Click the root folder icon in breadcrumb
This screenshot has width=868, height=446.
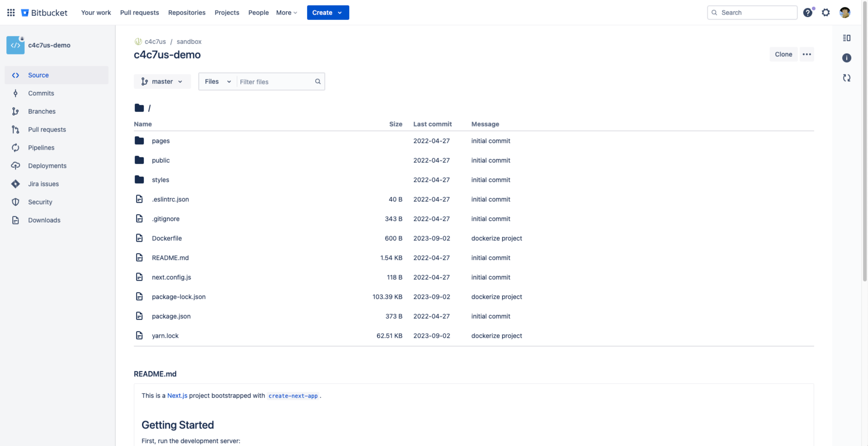click(139, 108)
